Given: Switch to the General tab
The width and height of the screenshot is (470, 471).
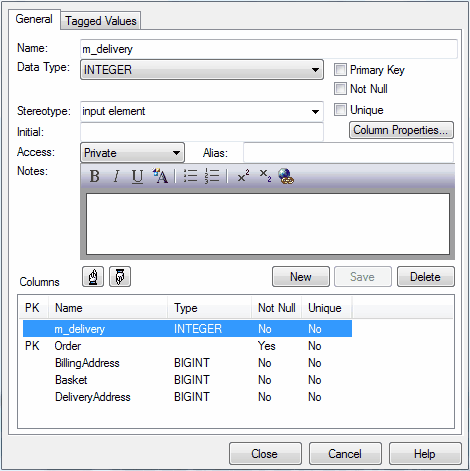Looking at the screenshot, I should (x=34, y=19).
